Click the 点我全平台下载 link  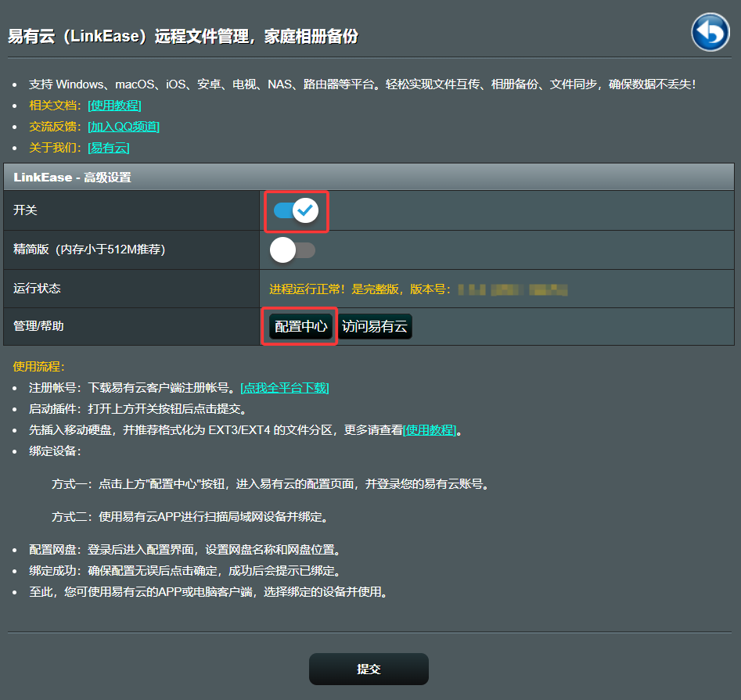tap(285, 388)
